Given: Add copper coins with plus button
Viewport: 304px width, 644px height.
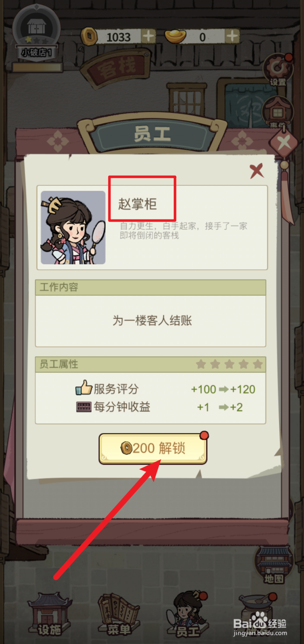Looking at the screenshot, I should 148,36.
